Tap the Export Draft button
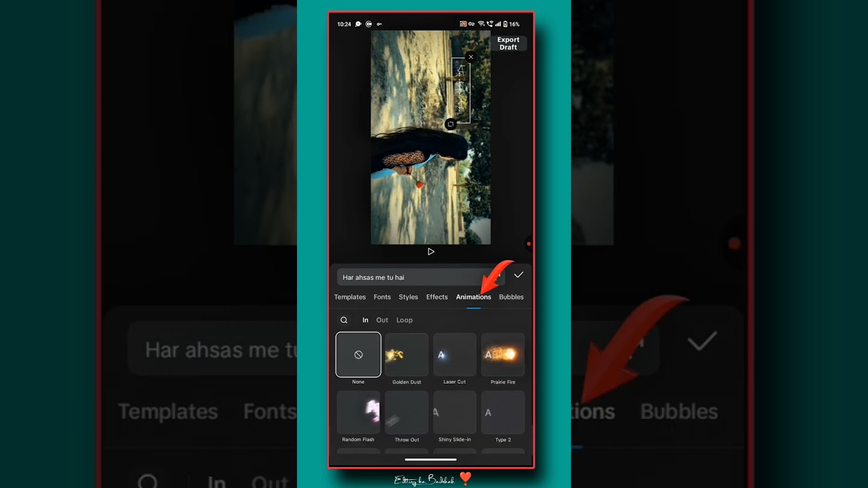The image size is (868, 488). [508, 43]
